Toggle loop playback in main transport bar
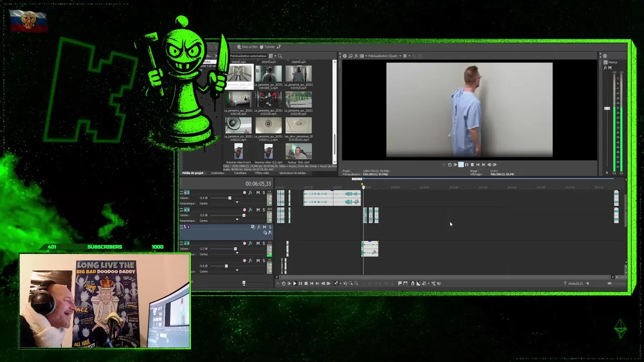Screen dimensions: 644x362 [x=284, y=284]
